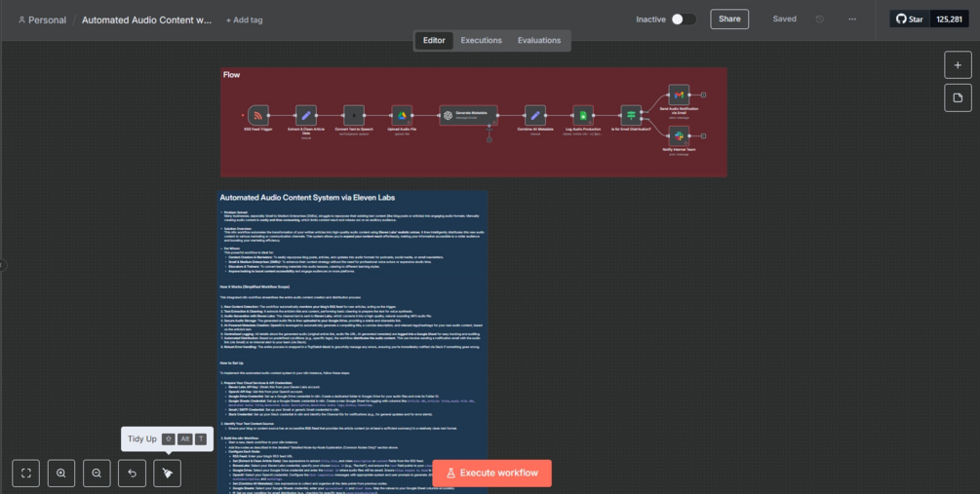Switch to the Executions tab
This screenshot has width=980, height=494.
pyautogui.click(x=482, y=41)
